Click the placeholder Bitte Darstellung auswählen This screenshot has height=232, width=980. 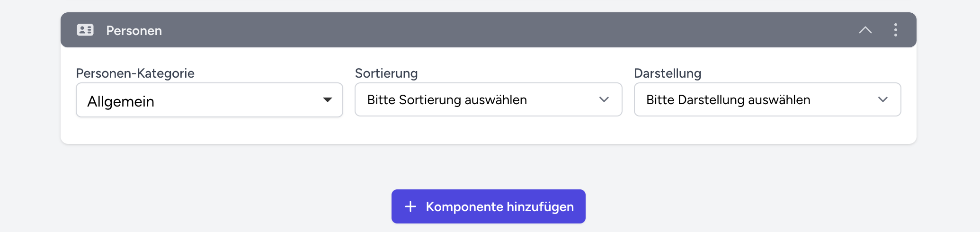tap(728, 100)
